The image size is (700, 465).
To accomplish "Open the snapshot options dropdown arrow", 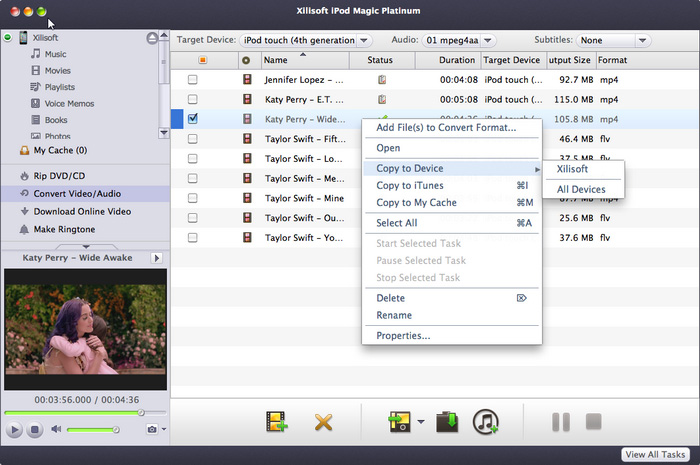I will (x=164, y=429).
